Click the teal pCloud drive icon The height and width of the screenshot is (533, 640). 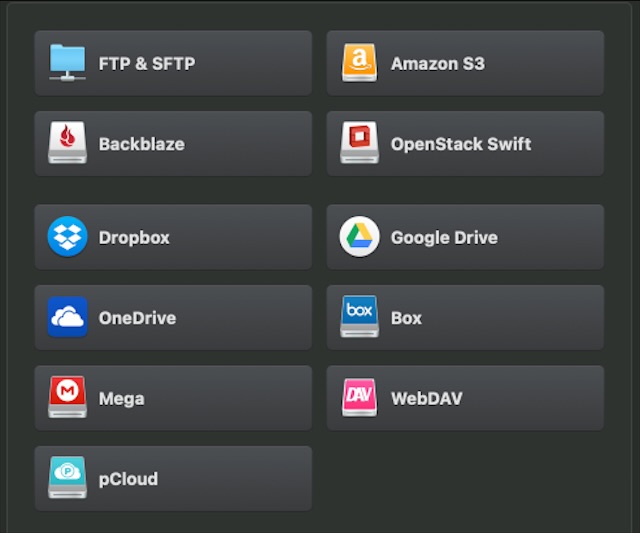[x=68, y=478]
